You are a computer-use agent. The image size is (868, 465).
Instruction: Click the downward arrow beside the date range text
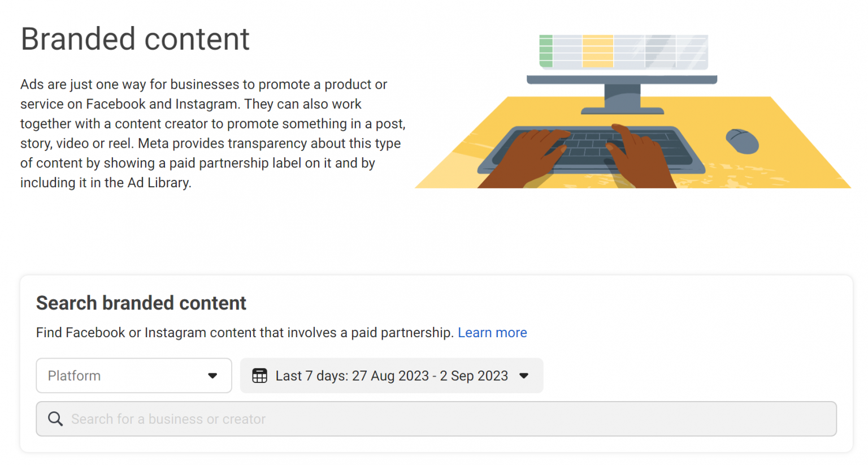click(523, 375)
